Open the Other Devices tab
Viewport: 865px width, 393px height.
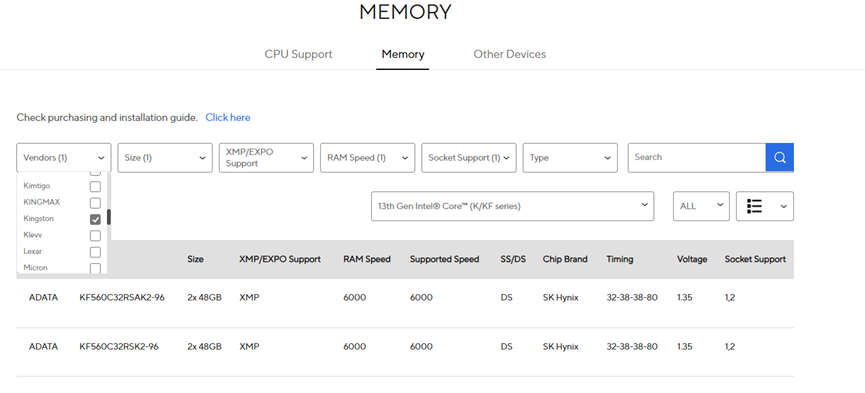[510, 54]
